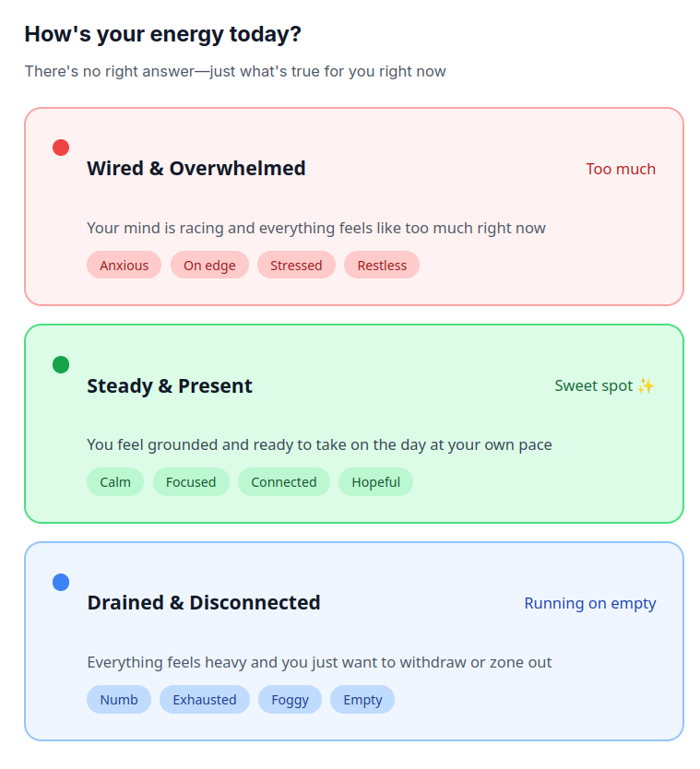Pick the On edge tag
Screen dimensions: 700x769
(x=209, y=266)
